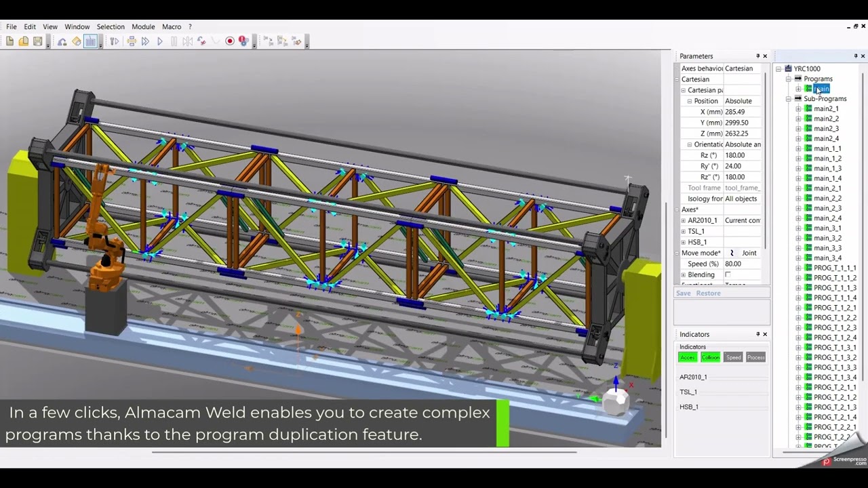868x488 pixels.
Task: Open the File menu
Action: tap(12, 27)
